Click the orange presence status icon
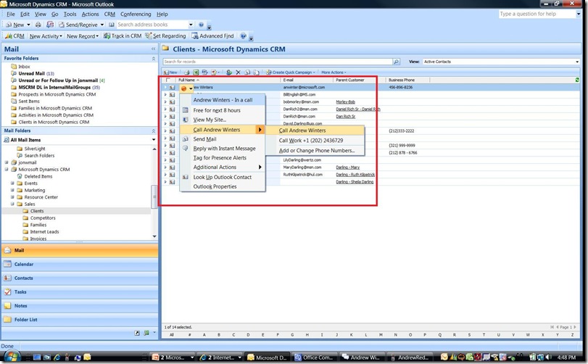588x364 pixels. pyautogui.click(x=183, y=88)
